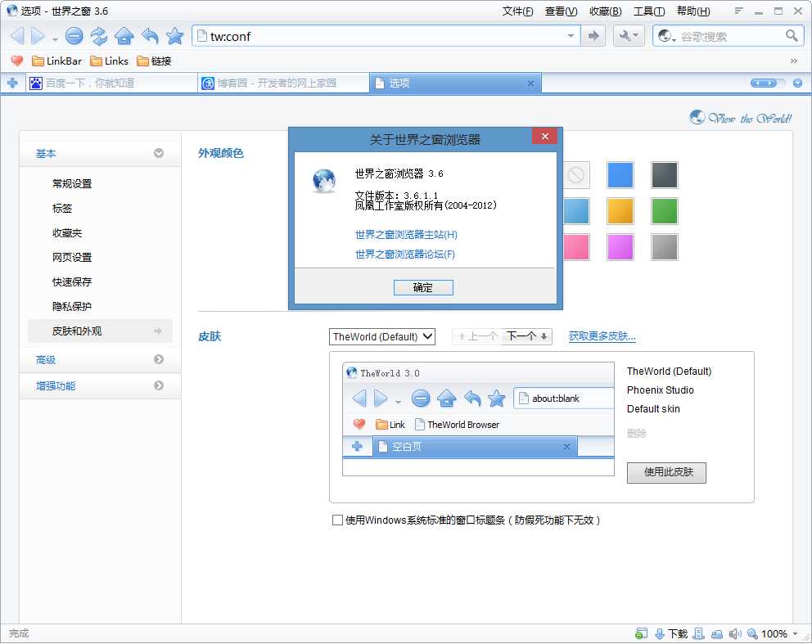This screenshot has height=644, width=812.
Task: Click the 下一个 next skin button
Action: (527, 336)
